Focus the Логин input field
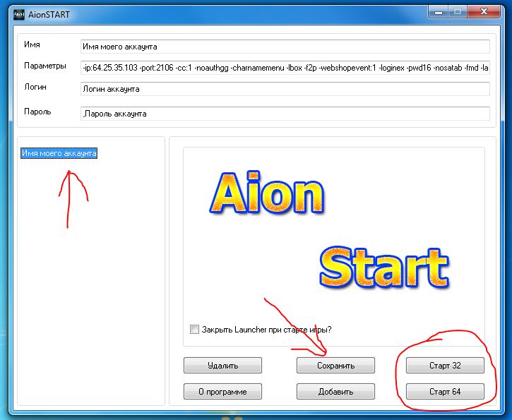The image size is (512, 420). pos(285,89)
